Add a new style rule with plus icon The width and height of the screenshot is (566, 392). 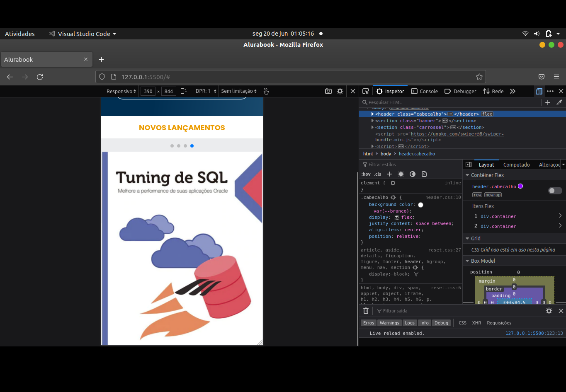(x=389, y=174)
